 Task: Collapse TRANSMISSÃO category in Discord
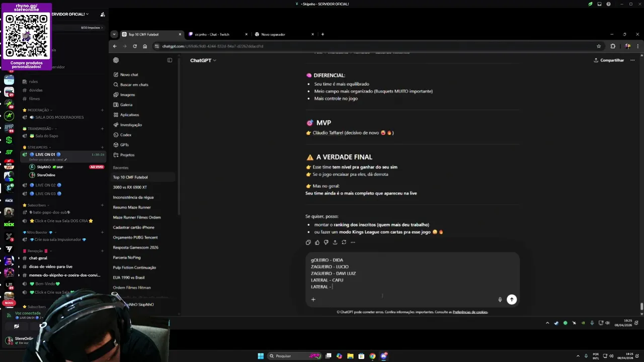coord(39,129)
